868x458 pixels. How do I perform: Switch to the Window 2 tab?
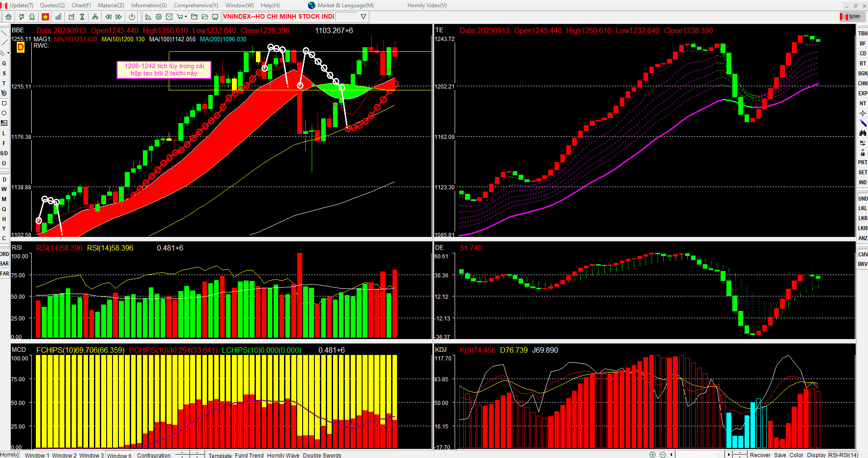pyautogui.click(x=64, y=455)
